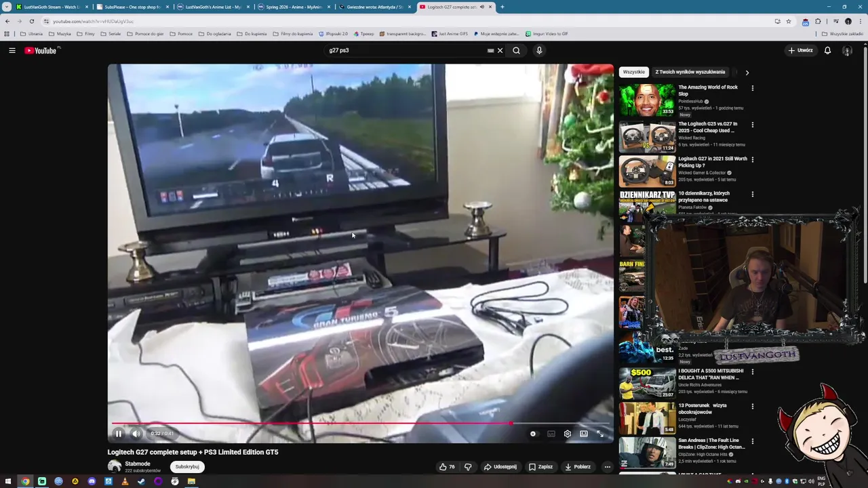Open the Wszystkie zakładki folder
The height and width of the screenshot is (488, 868).
842,33
